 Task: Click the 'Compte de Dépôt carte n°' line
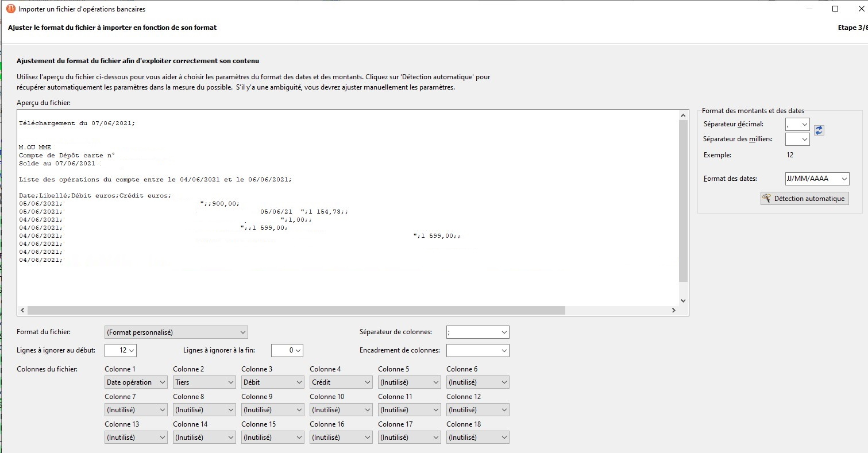[67, 156]
